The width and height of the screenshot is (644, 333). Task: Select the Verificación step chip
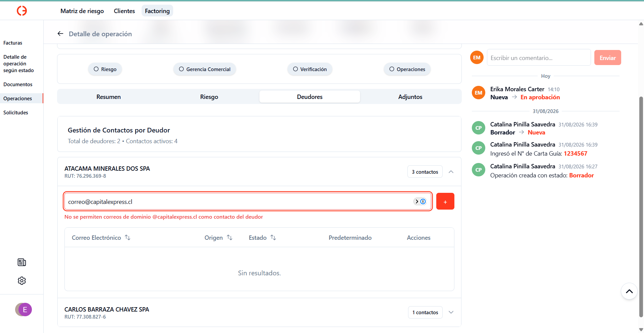[310, 69]
